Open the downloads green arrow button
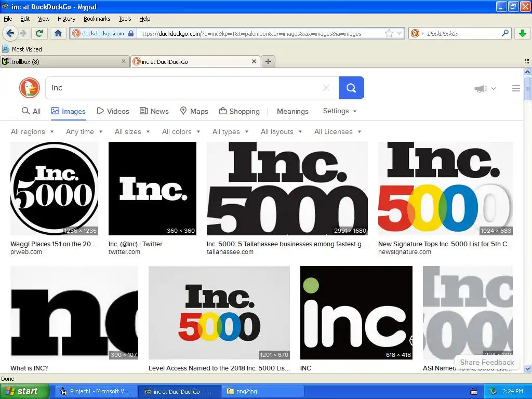Screen dimensions: 532x399 point(523,33)
